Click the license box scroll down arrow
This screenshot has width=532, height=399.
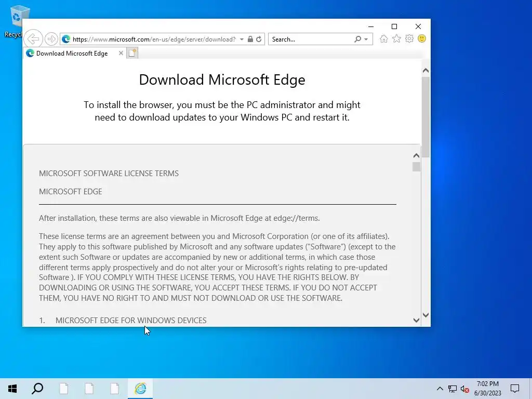point(416,320)
